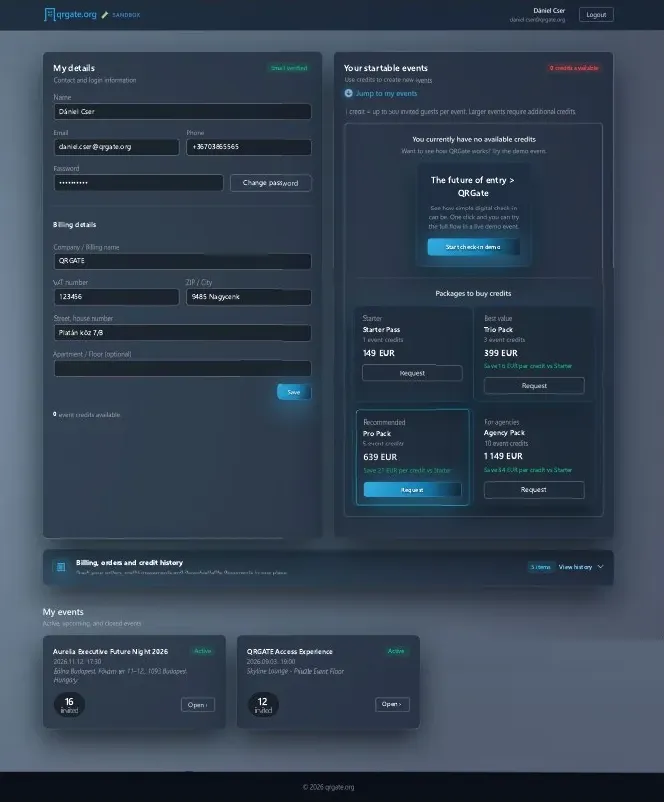
Task: Request the Trio Pack package
Action: (x=534, y=386)
